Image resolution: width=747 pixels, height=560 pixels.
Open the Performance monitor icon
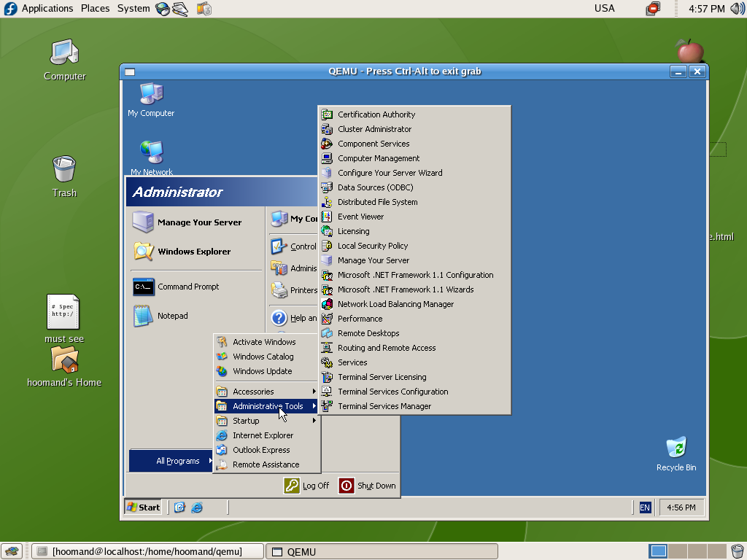(327, 319)
